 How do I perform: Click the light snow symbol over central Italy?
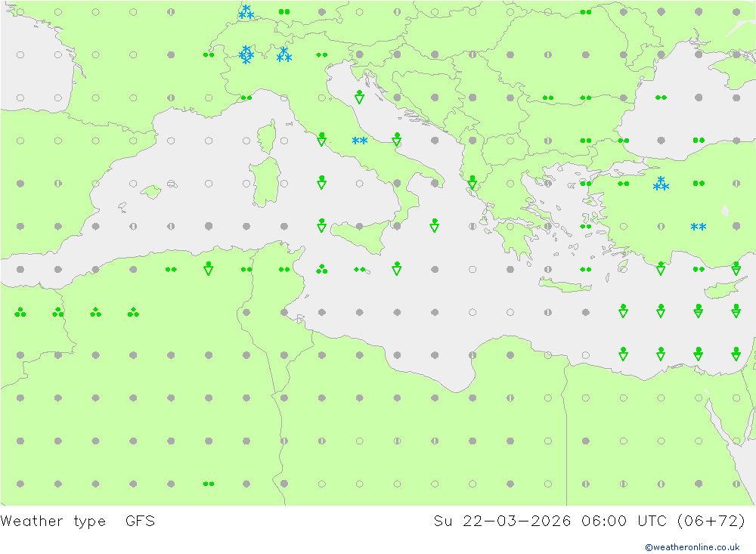pyautogui.click(x=359, y=141)
